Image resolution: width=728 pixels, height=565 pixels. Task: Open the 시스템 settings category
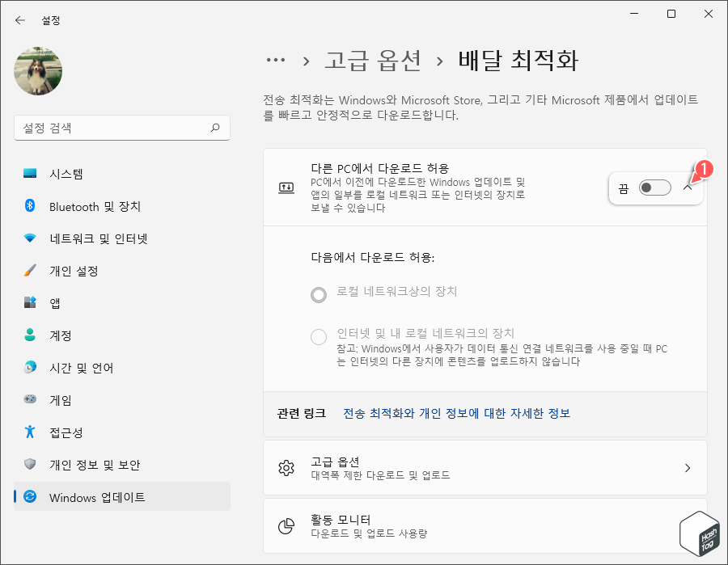pos(122,174)
